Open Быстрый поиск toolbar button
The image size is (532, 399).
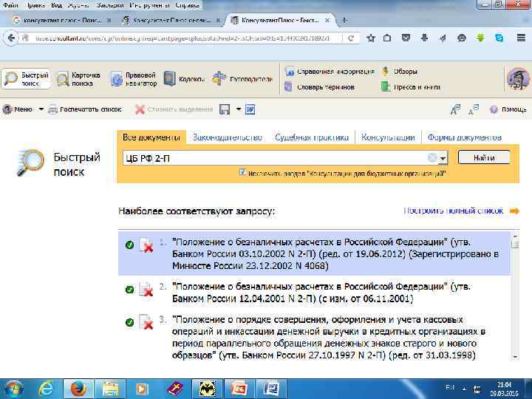(26, 79)
